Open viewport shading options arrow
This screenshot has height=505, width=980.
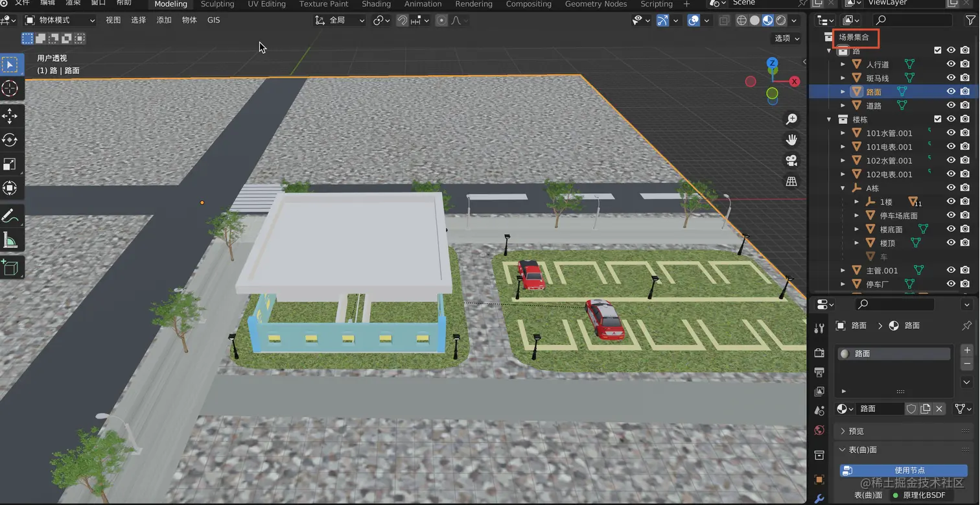click(795, 21)
